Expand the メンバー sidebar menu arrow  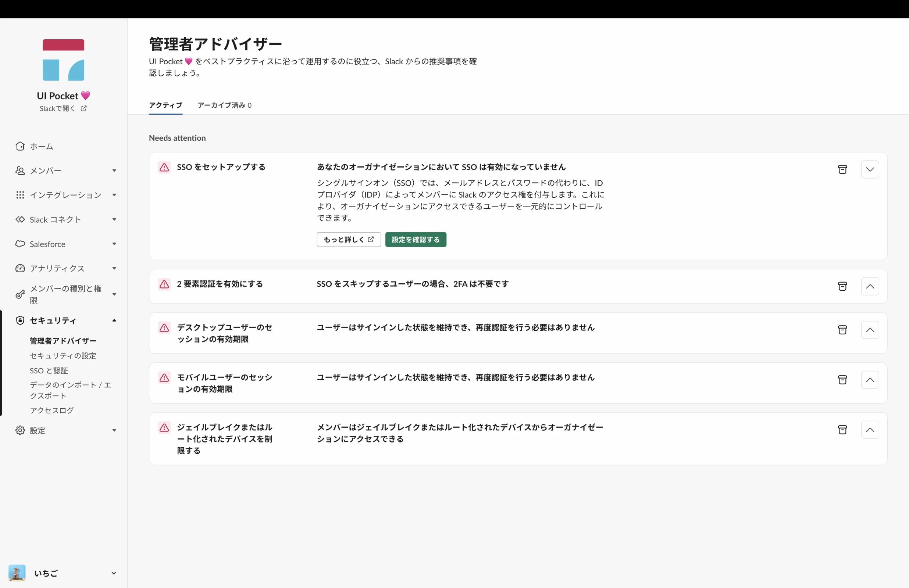tap(114, 171)
